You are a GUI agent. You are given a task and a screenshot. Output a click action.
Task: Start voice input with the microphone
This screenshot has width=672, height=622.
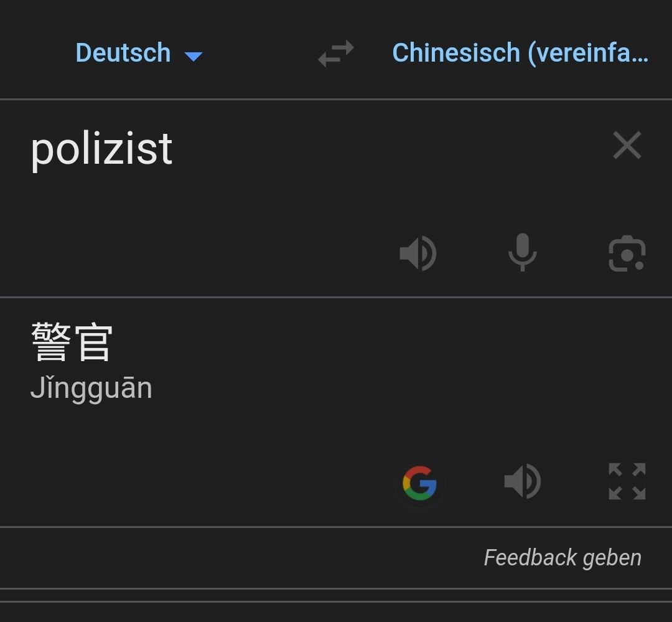pos(522,253)
